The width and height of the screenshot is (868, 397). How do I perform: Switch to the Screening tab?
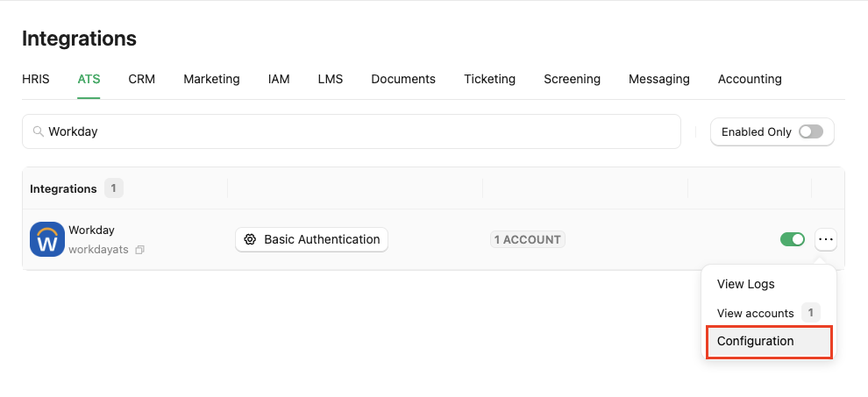click(x=572, y=79)
